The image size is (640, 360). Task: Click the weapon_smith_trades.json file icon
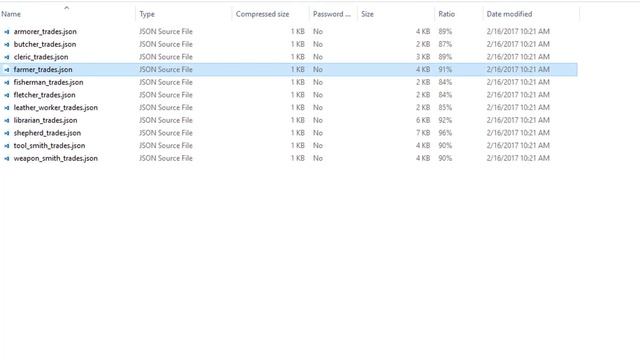7,158
